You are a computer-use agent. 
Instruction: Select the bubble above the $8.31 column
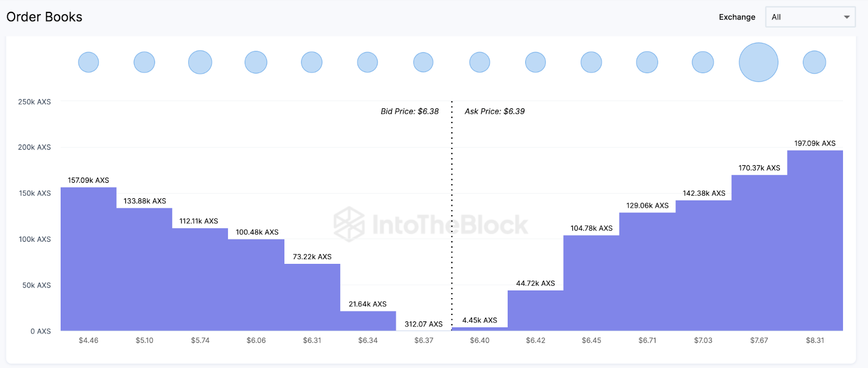point(814,62)
